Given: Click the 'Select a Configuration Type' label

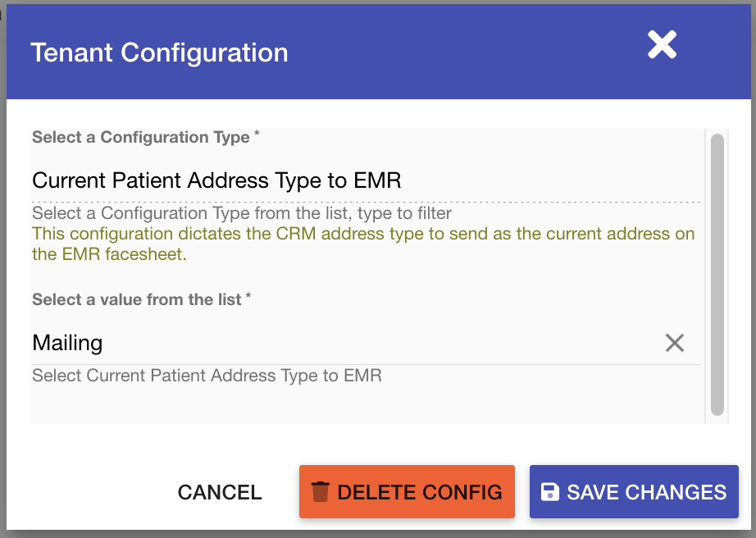Looking at the screenshot, I should (x=141, y=138).
